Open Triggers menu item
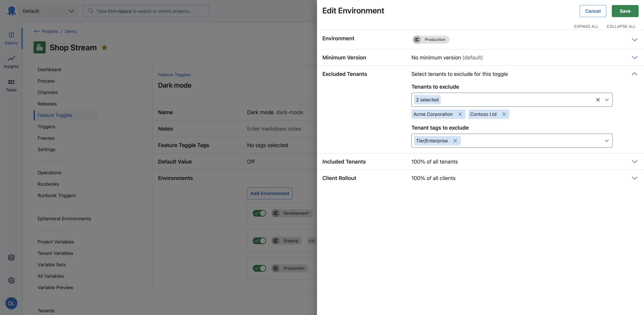The width and height of the screenshot is (644, 315). click(x=46, y=126)
